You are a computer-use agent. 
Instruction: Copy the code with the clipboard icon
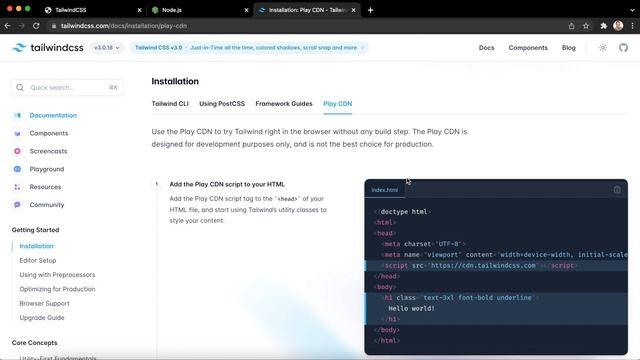(x=617, y=190)
